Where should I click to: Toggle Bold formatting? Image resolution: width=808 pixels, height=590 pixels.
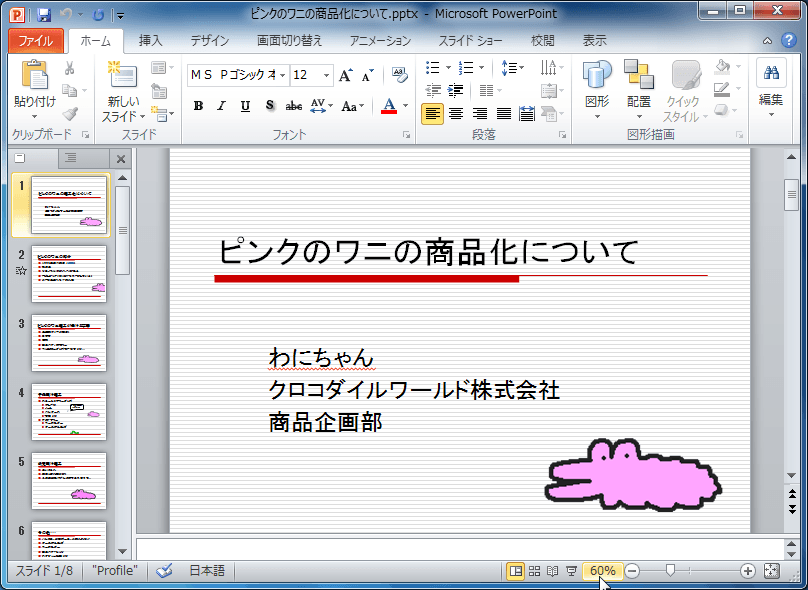(198, 106)
